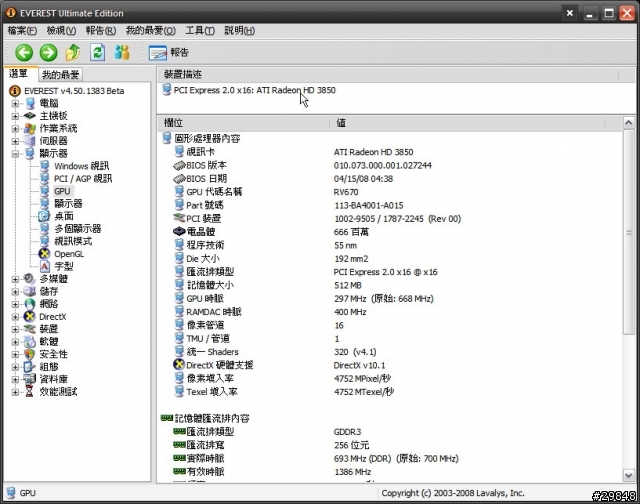640x504 pixels.
Task: Click the scrollbar up arrow in details list
Action: click(629, 122)
